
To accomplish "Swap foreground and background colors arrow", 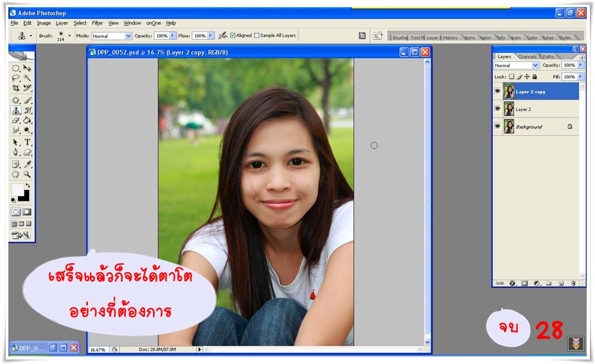I will point(28,186).
